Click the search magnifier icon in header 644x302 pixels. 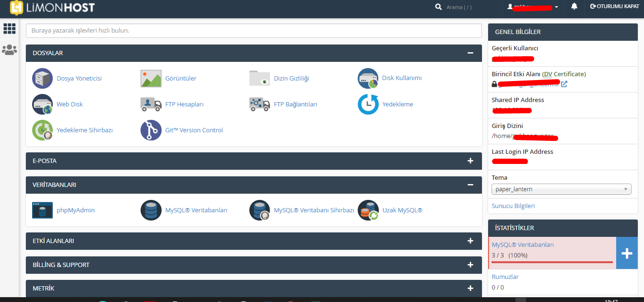438,7
